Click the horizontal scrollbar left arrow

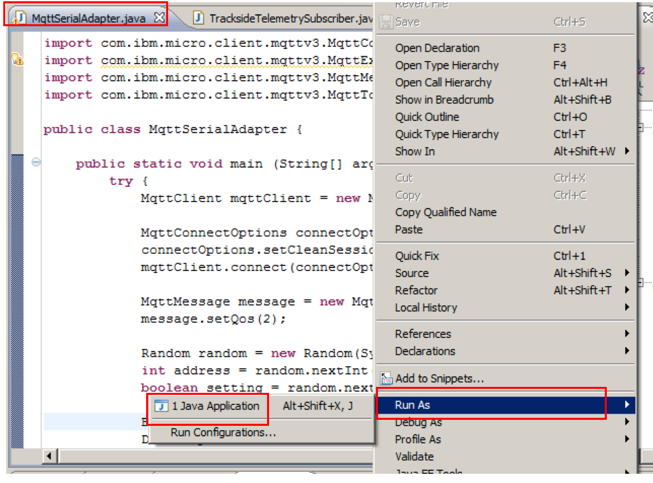[49, 456]
